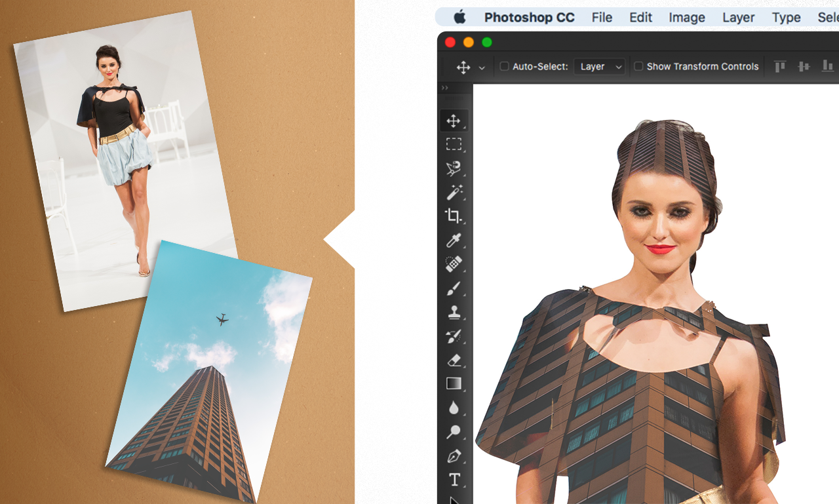Click the model image on the canvas
Image resolution: width=839 pixels, height=504 pixels.
coord(629,312)
